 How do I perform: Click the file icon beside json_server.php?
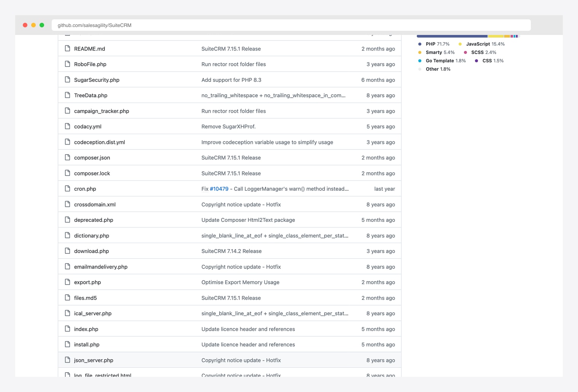pyautogui.click(x=67, y=360)
